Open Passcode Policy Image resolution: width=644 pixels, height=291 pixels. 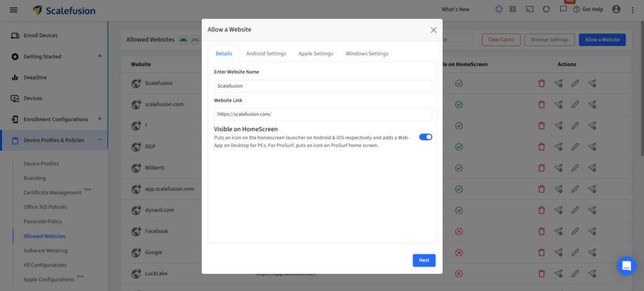(43, 221)
